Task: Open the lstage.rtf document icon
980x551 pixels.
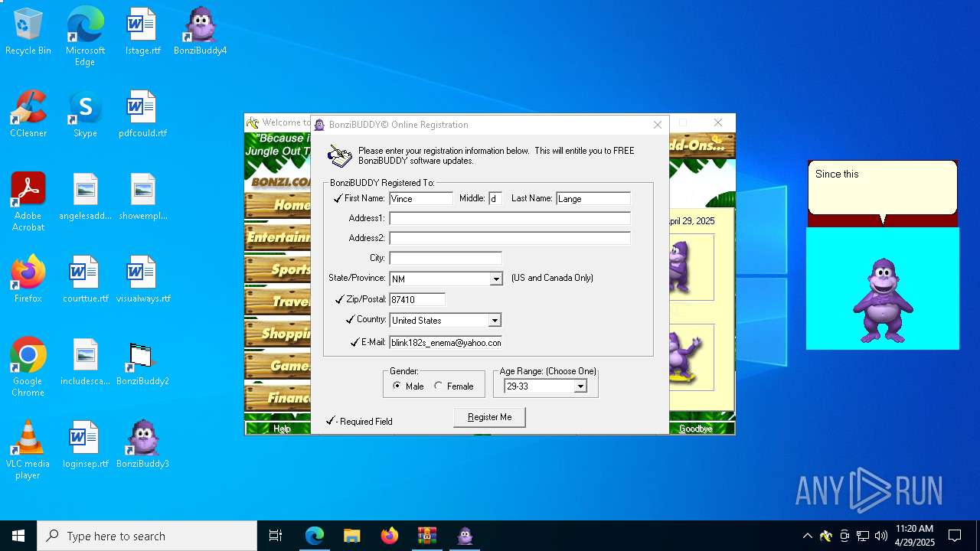Action: [x=142, y=32]
